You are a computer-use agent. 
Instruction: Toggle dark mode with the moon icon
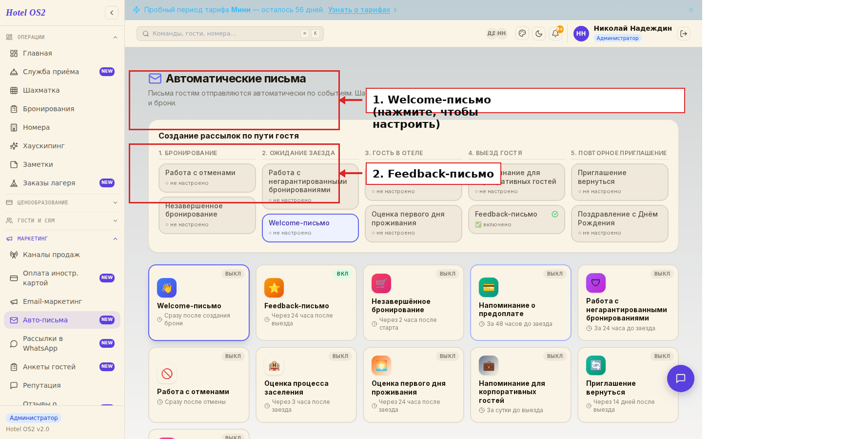539,34
